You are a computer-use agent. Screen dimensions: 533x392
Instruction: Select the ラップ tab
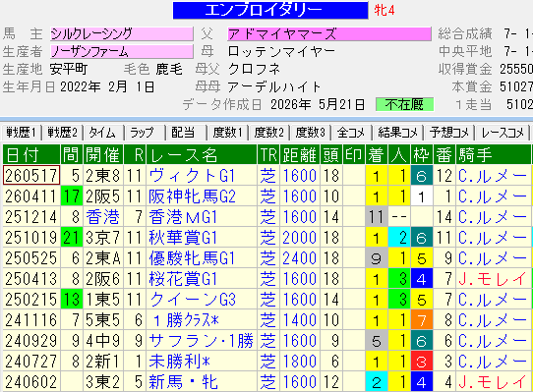point(145,133)
